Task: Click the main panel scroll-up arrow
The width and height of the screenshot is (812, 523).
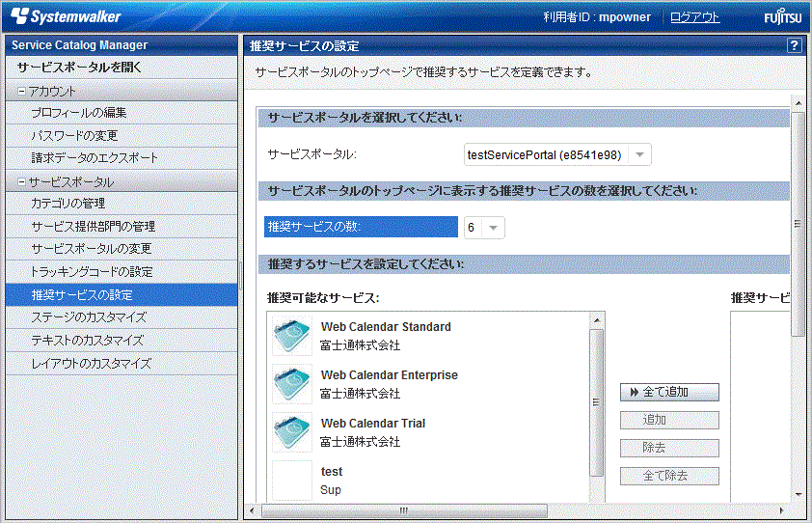Action: click(798, 103)
